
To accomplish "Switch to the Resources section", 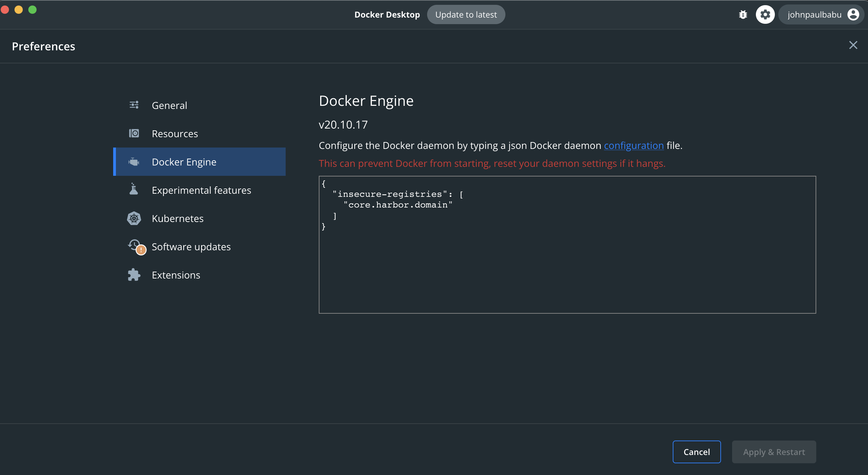I will pos(175,134).
